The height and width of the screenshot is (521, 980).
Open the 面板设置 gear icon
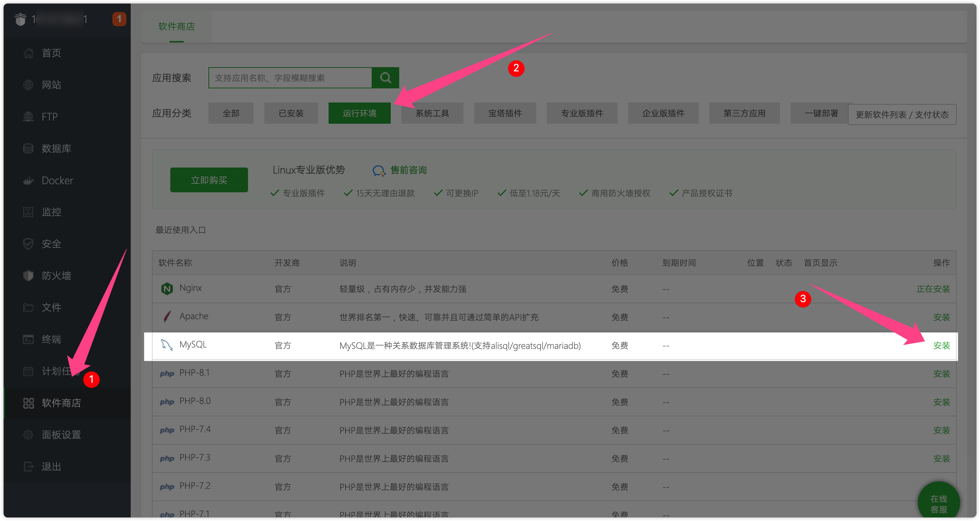pos(28,435)
